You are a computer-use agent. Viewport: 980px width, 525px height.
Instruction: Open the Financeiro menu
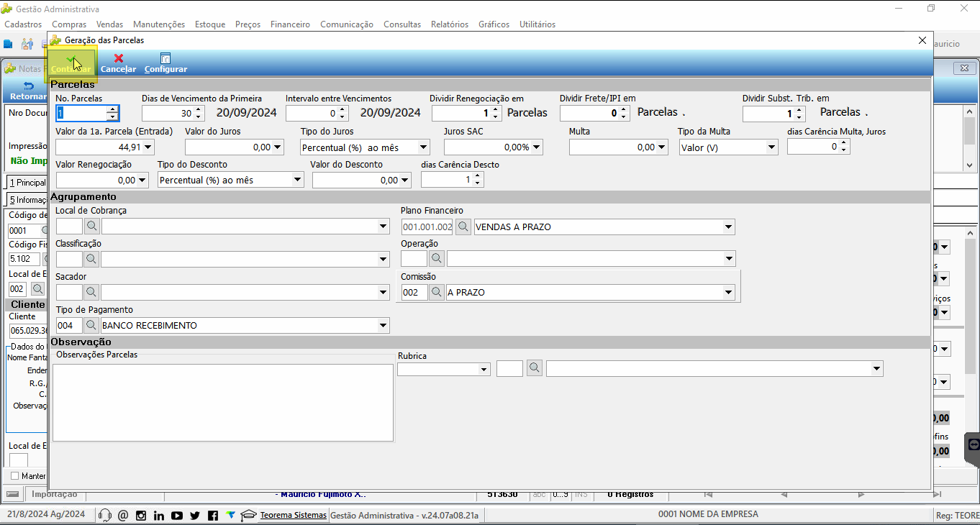[290, 24]
